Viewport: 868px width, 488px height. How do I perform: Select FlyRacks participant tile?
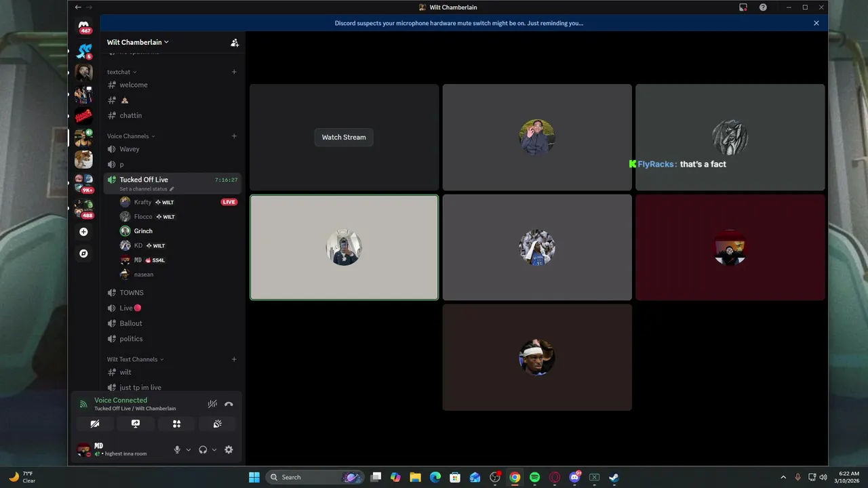pos(730,138)
